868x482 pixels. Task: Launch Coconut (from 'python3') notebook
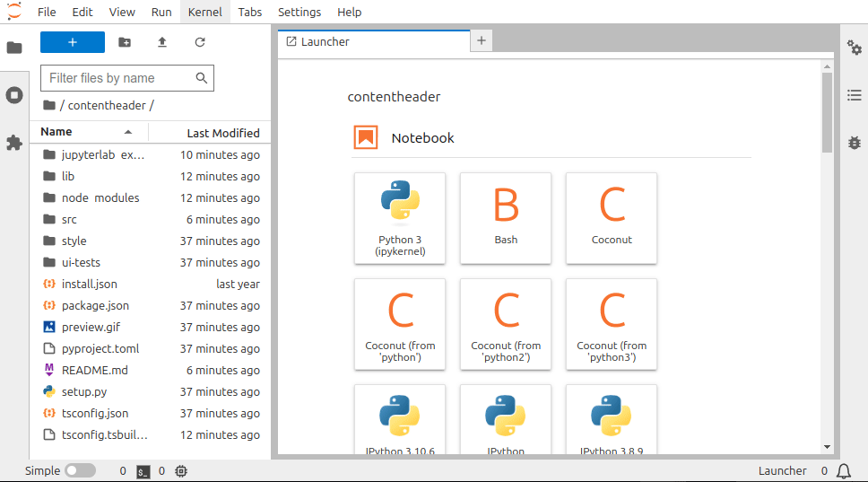coord(612,324)
